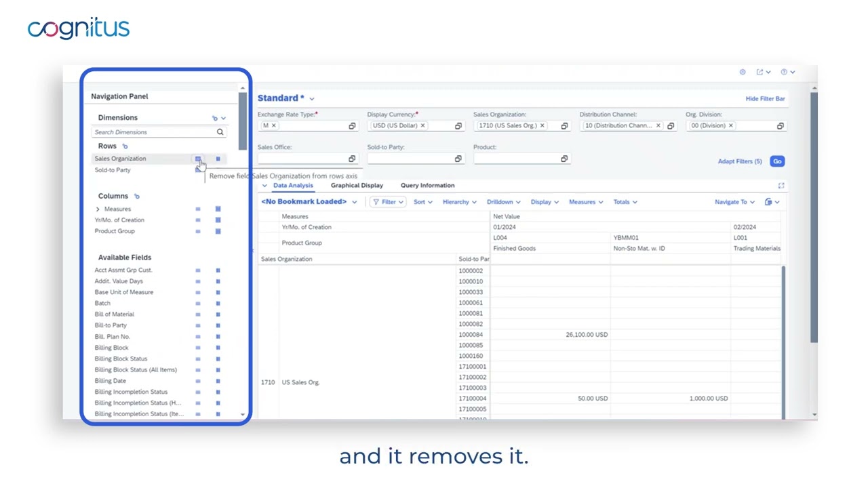The height and width of the screenshot is (488, 868).
Task: Open the share menu at top right
Action: (x=764, y=72)
